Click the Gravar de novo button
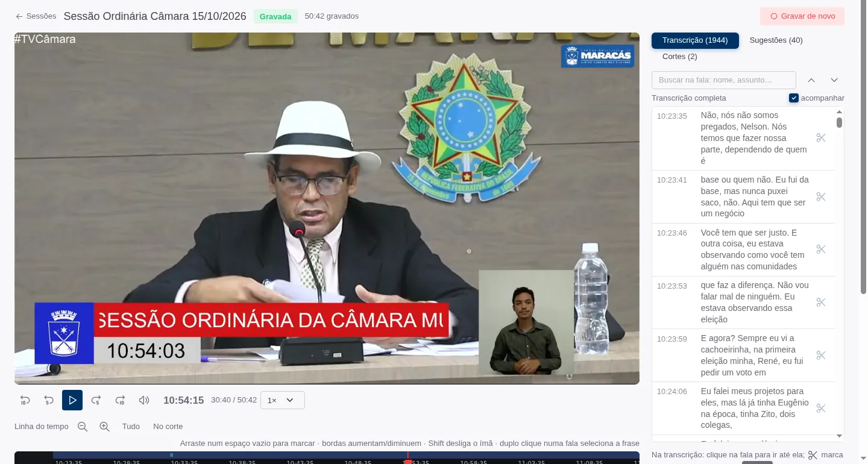This screenshot has height=464, width=868. [x=802, y=16]
